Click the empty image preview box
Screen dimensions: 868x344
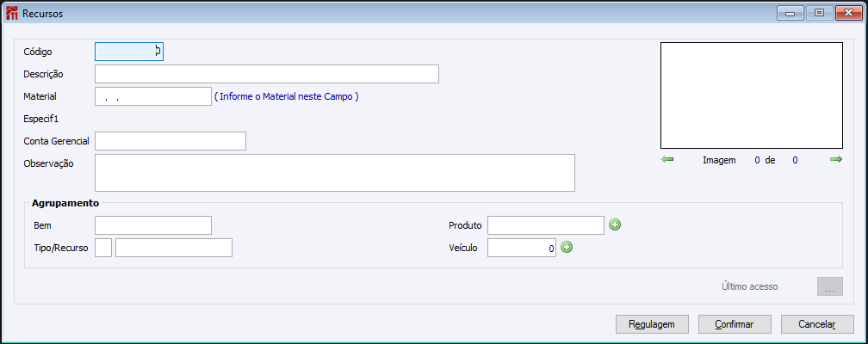[x=751, y=96]
